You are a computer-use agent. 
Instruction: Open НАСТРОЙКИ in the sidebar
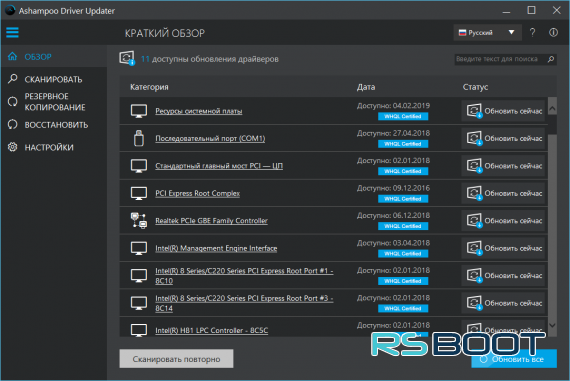(x=49, y=147)
